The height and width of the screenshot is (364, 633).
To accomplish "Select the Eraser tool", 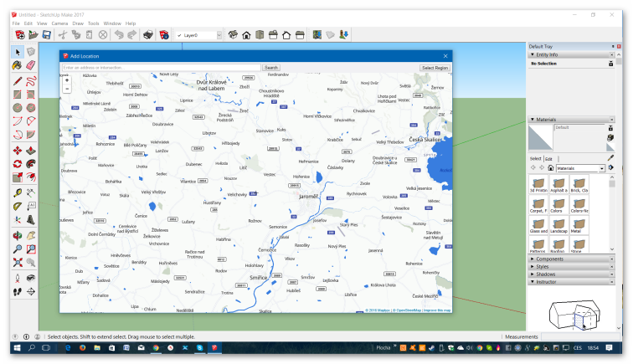I will [x=31, y=65].
